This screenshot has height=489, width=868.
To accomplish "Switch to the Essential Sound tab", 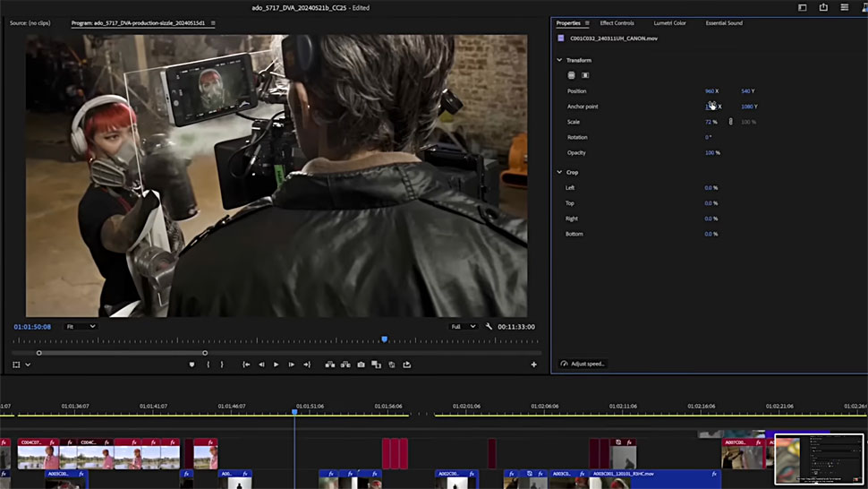I will (724, 23).
